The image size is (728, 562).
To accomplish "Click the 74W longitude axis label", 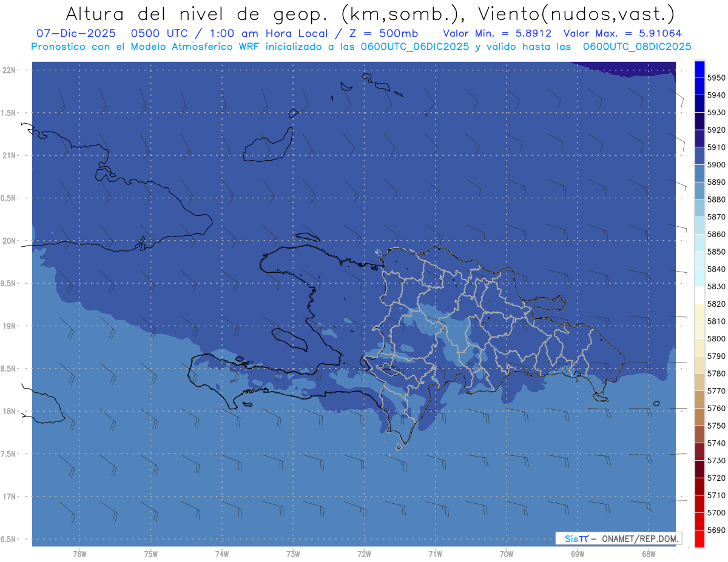I will (222, 554).
